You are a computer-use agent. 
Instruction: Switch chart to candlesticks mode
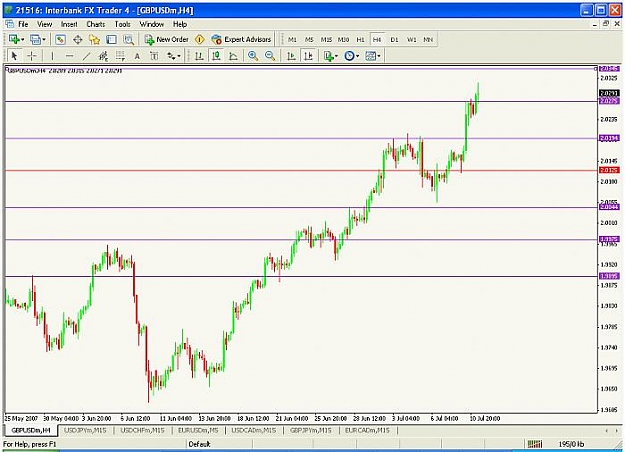pyautogui.click(x=216, y=56)
